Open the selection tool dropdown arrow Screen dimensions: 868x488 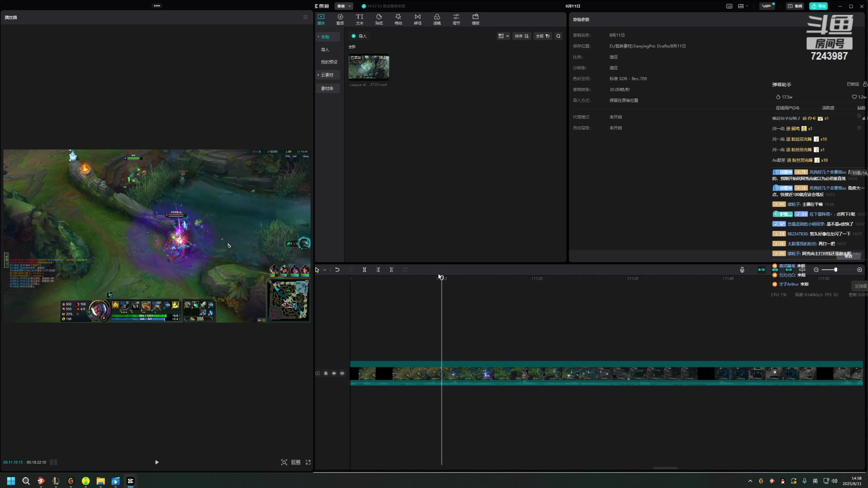tap(325, 270)
